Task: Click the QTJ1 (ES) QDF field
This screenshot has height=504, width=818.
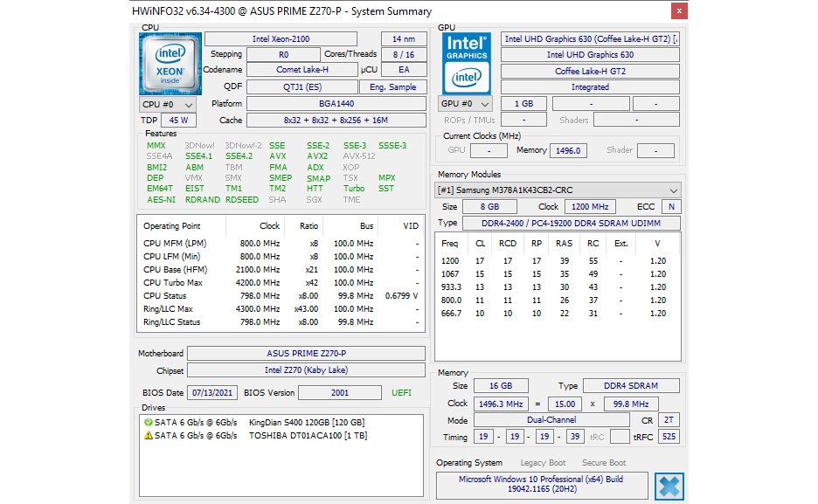Action: pos(302,87)
